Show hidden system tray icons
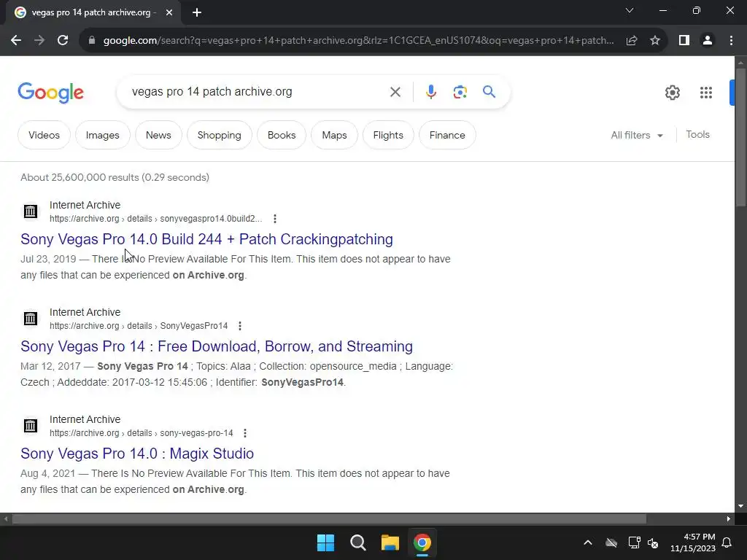The width and height of the screenshot is (747, 560). (x=588, y=542)
